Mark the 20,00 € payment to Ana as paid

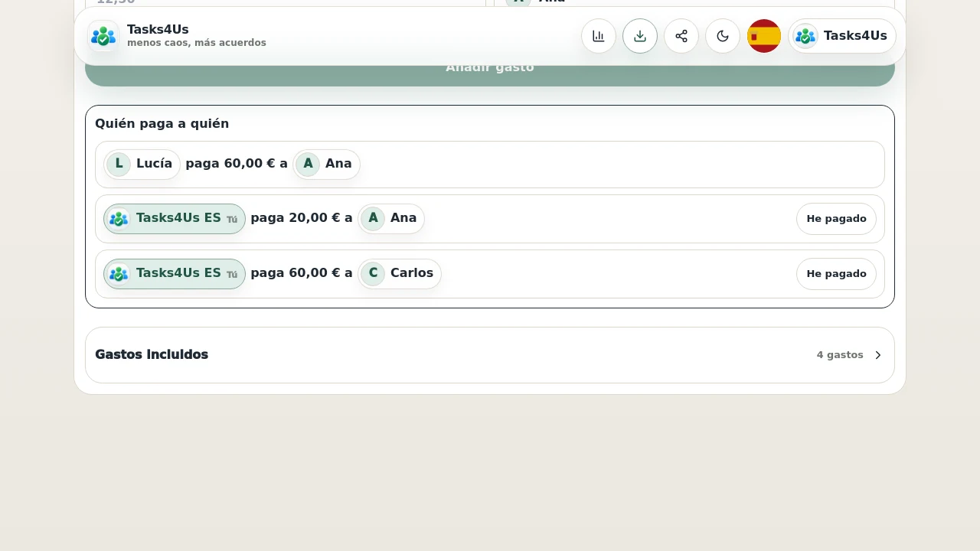836,219
